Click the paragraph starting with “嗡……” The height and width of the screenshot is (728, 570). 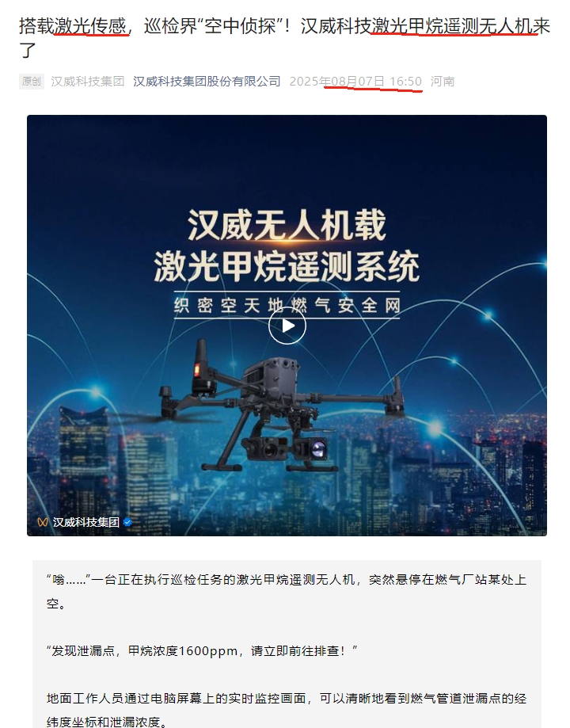tap(287, 592)
